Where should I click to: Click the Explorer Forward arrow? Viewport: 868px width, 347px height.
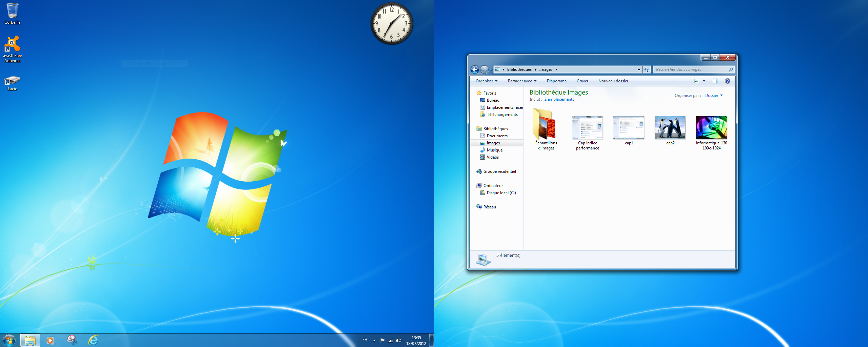click(485, 69)
